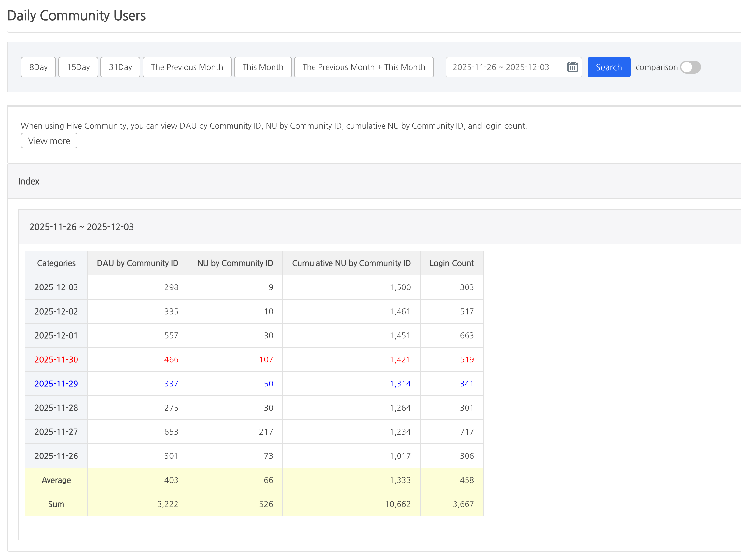Image resolution: width=741 pixels, height=560 pixels.
Task: Choose the 15Day range preset
Action: [x=78, y=67]
